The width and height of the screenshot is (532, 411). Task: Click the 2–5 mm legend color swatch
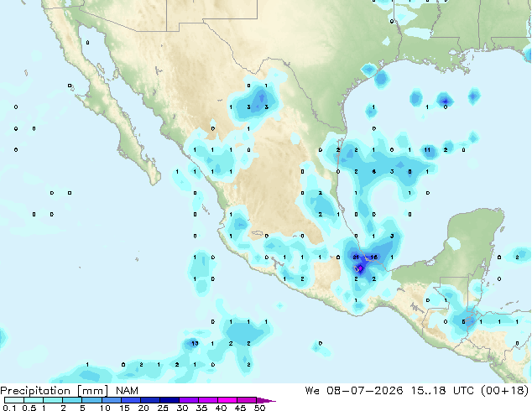pos(72,400)
